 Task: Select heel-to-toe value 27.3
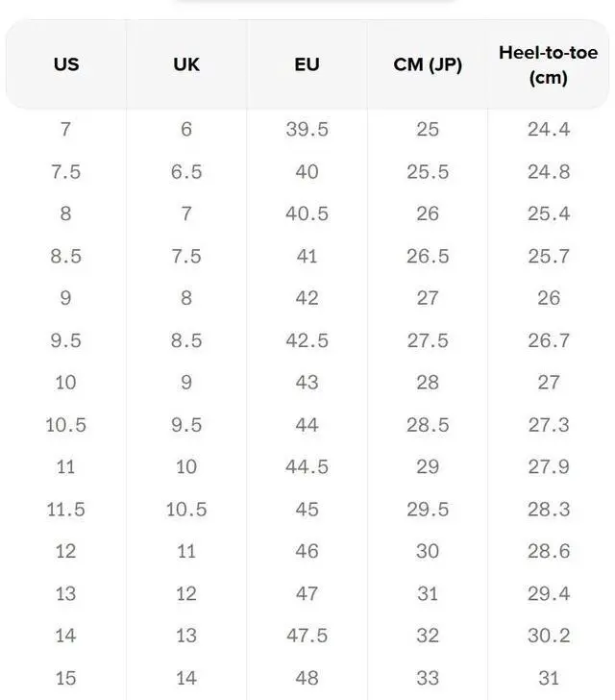tap(548, 425)
